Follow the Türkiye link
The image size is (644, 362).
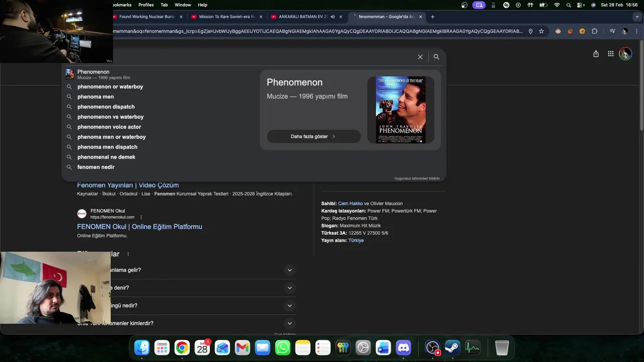(356, 240)
